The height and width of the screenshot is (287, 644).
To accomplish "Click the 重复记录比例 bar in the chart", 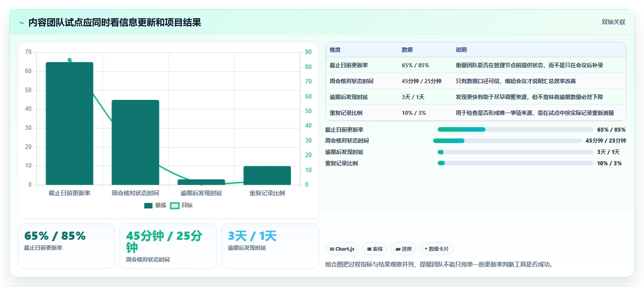I will tap(267, 175).
